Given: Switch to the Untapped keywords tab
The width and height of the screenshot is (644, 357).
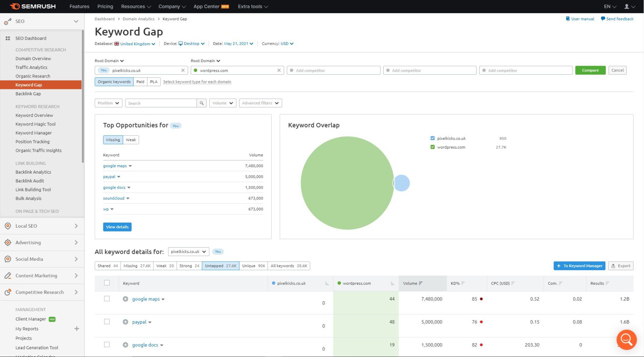Looking at the screenshot, I should (x=221, y=266).
